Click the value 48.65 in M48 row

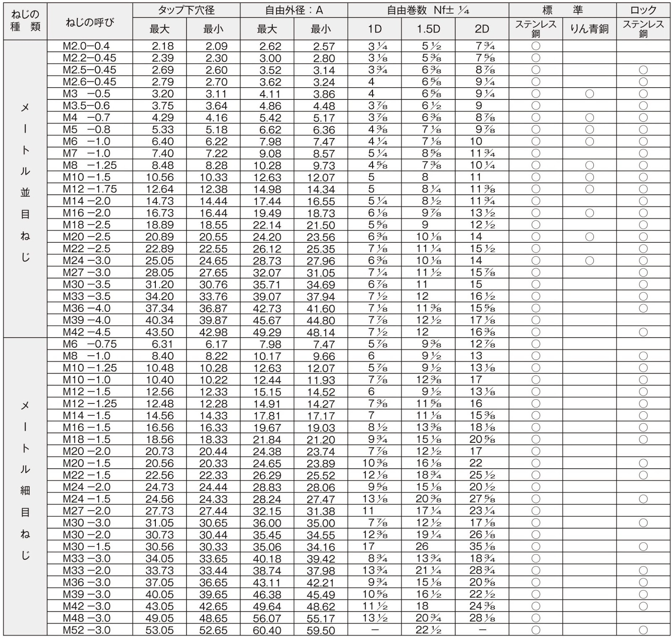click(213, 619)
